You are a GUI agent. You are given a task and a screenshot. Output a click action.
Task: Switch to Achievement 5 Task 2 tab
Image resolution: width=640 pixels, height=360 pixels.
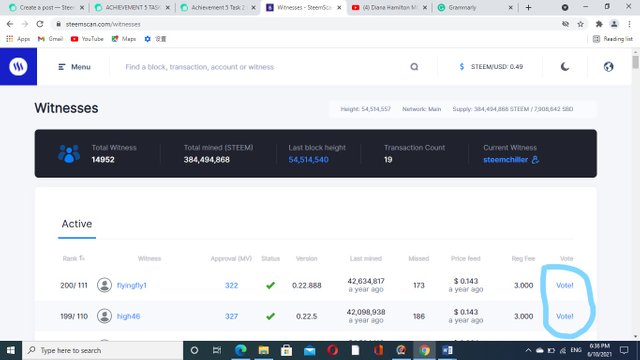click(218, 7)
